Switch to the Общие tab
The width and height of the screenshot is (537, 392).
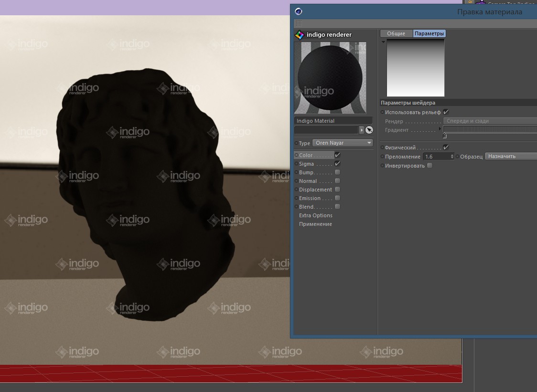pyautogui.click(x=396, y=33)
